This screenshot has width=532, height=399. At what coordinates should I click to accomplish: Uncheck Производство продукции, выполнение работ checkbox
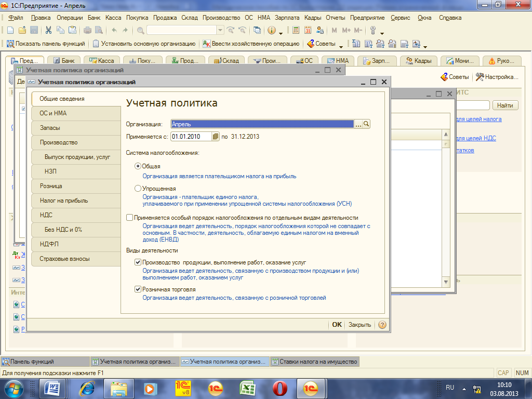pos(138,262)
